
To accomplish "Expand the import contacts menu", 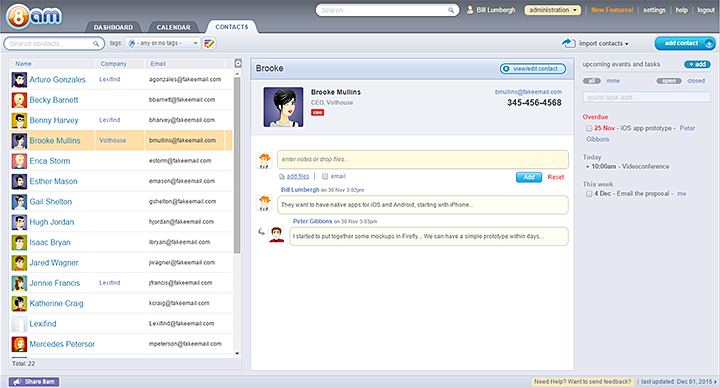I will click(x=603, y=44).
